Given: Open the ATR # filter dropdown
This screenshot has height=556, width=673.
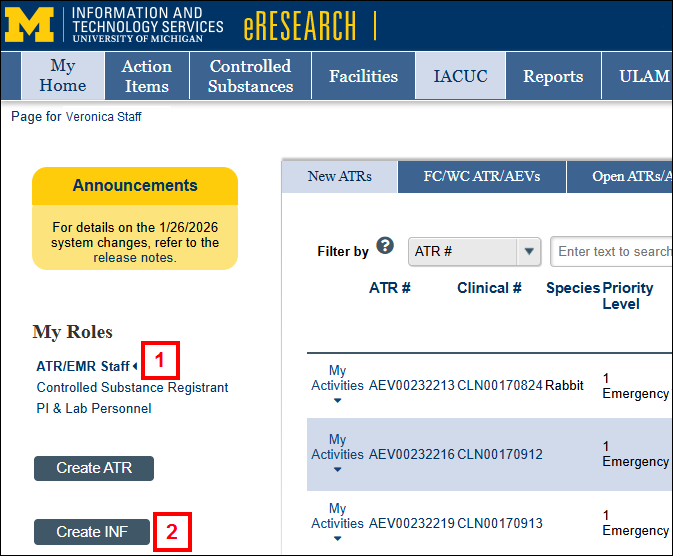Looking at the screenshot, I should [x=474, y=252].
